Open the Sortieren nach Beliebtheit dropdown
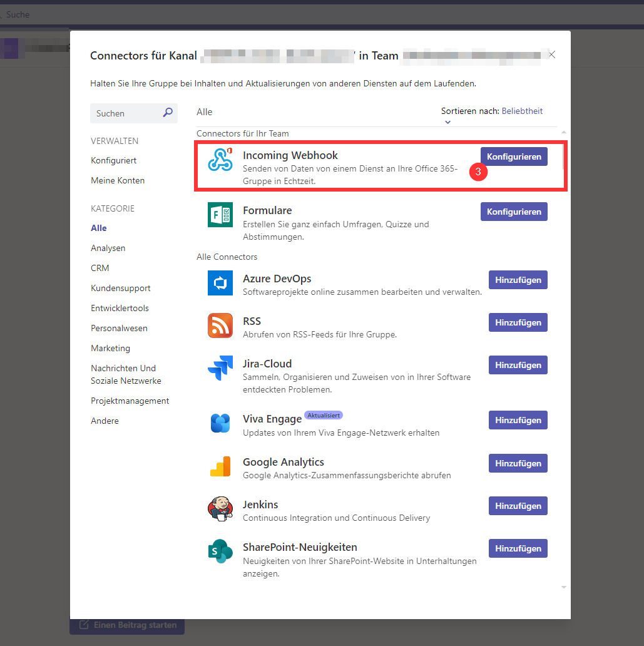644x646 pixels. pos(522,111)
